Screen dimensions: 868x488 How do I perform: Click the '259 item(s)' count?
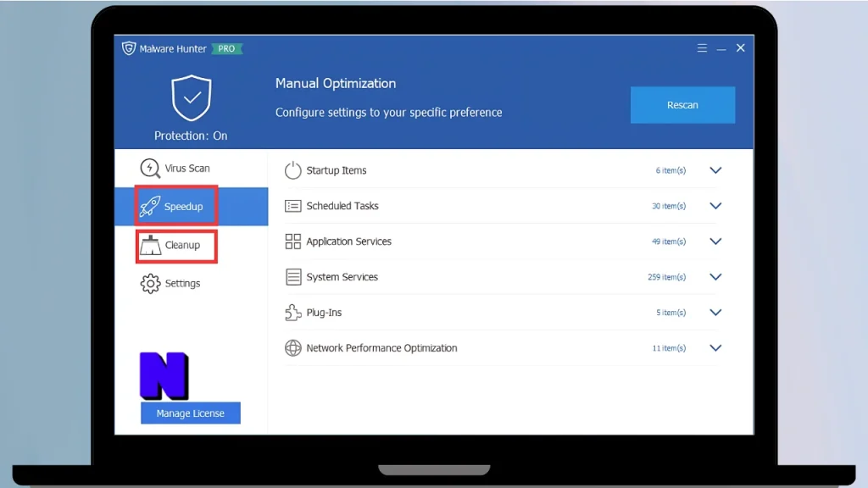[667, 277]
